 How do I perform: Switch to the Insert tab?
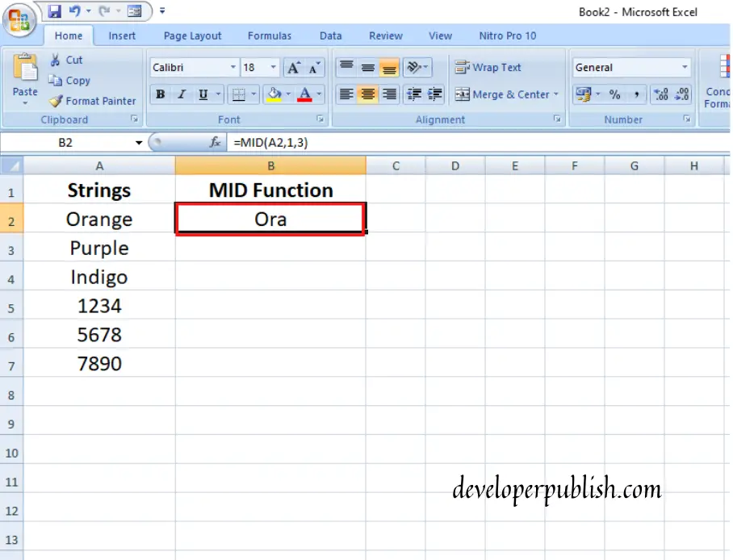coord(122,36)
